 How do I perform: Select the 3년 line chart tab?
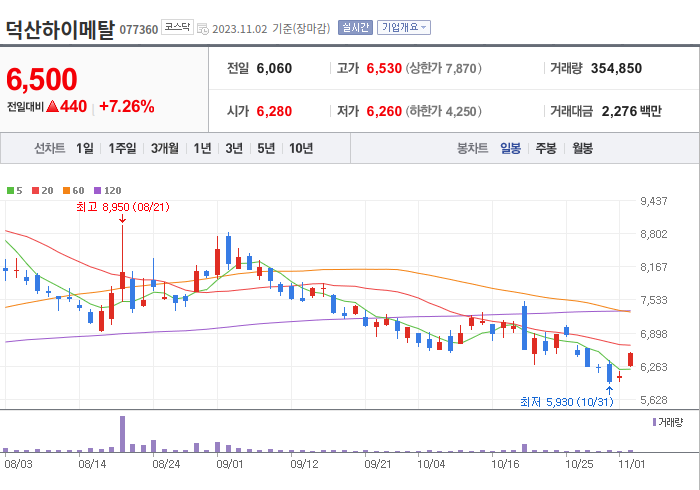click(x=234, y=148)
